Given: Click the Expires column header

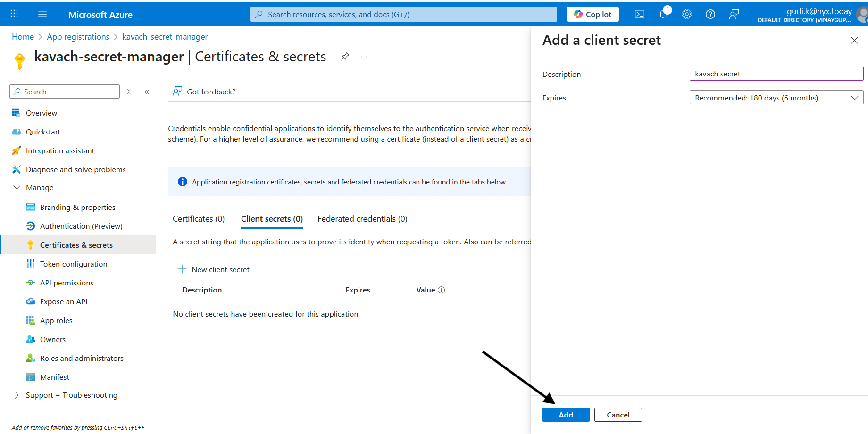Looking at the screenshot, I should pos(358,290).
